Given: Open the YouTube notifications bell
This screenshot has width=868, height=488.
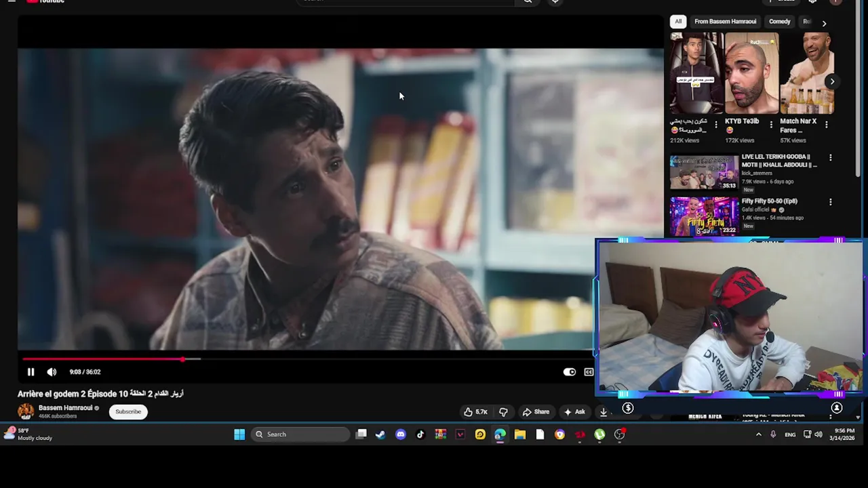Looking at the screenshot, I should pyautogui.click(x=812, y=2).
